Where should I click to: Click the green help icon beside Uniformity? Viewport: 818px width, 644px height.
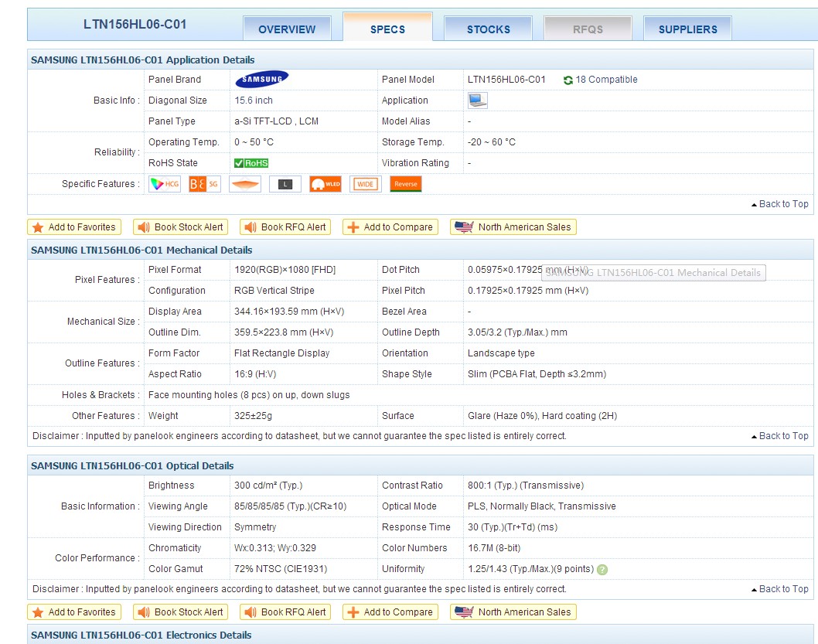click(602, 570)
